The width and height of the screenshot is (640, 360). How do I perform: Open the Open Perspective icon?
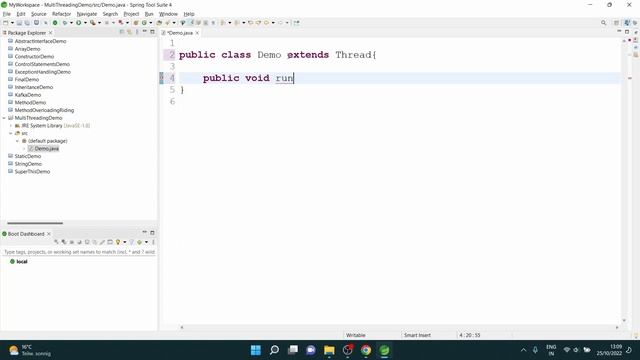coord(616,23)
